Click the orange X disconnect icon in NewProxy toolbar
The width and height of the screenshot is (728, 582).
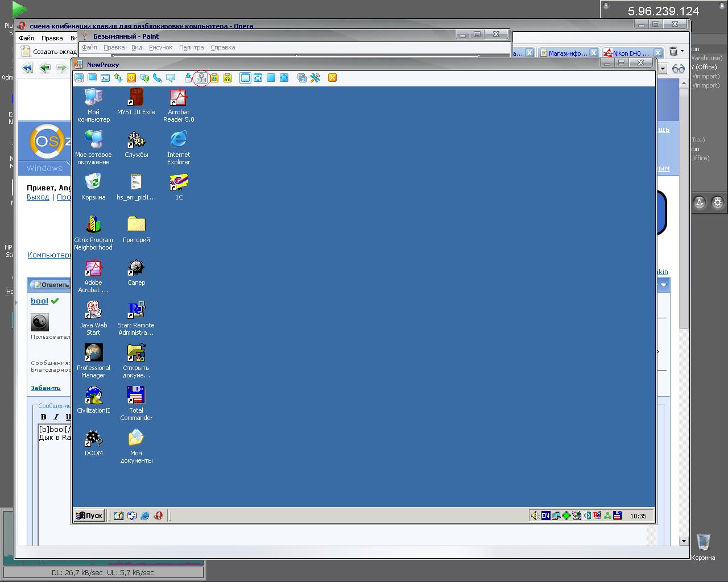pyautogui.click(x=333, y=78)
